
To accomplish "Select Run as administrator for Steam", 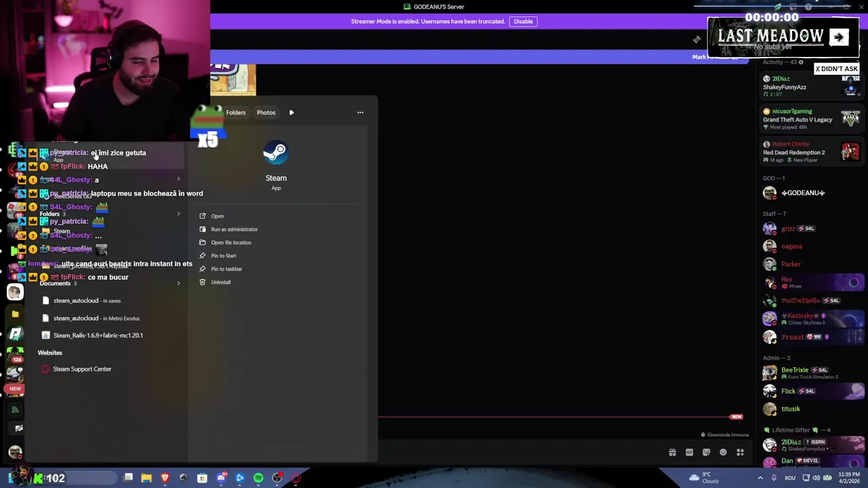I will tap(234, 229).
